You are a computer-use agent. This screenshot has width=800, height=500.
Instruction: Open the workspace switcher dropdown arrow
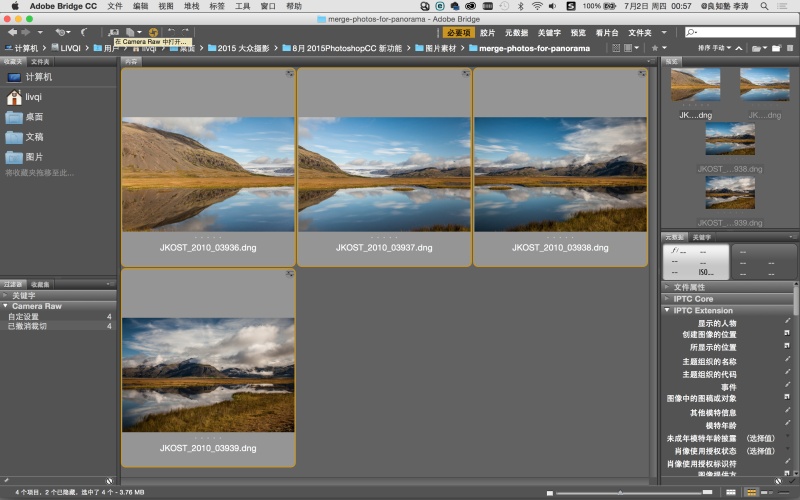pos(664,33)
